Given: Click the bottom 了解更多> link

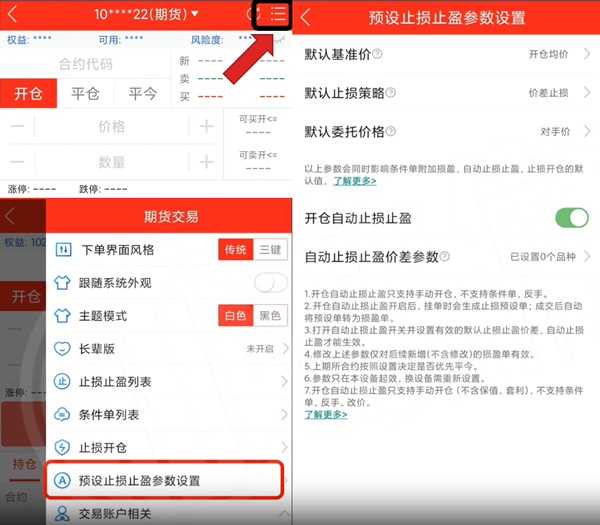Looking at the screenshot, I should tap(326, 414).
